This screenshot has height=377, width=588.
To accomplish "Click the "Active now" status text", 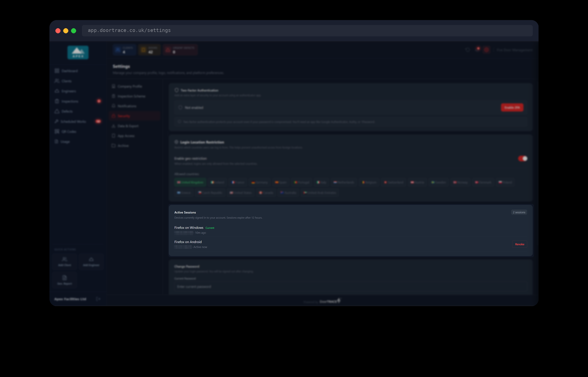I will [x=200, y=247].
